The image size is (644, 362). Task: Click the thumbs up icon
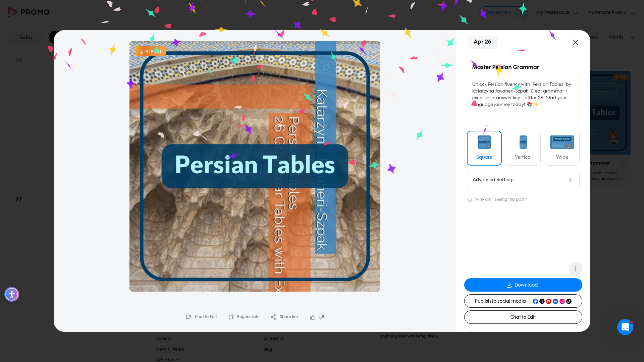(313, 317)
